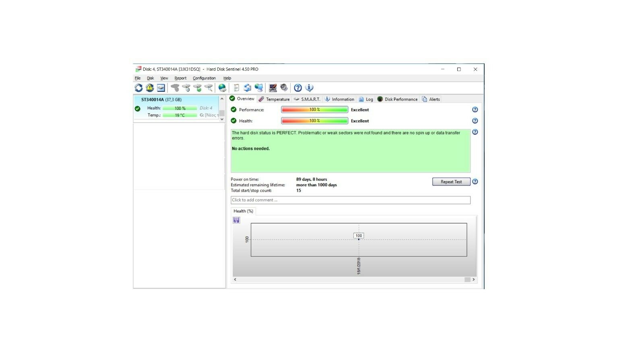
Task: Open the Report menu
Action: tap(180, 78)
